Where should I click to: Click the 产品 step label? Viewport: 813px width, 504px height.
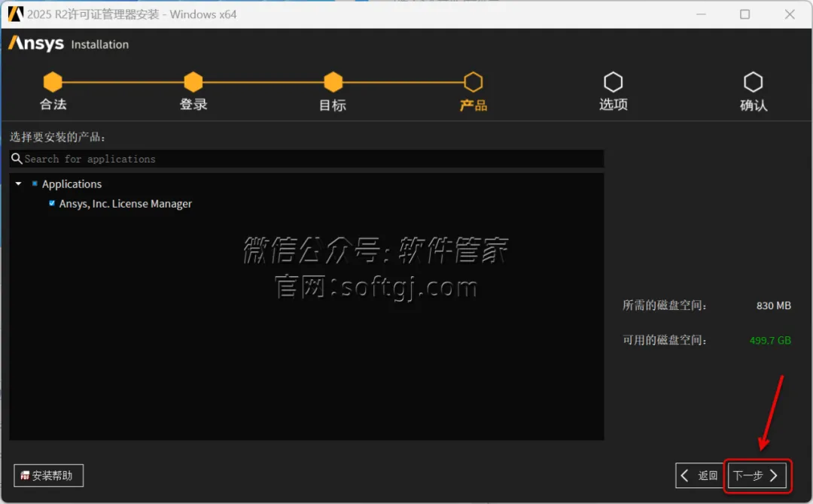473,105
